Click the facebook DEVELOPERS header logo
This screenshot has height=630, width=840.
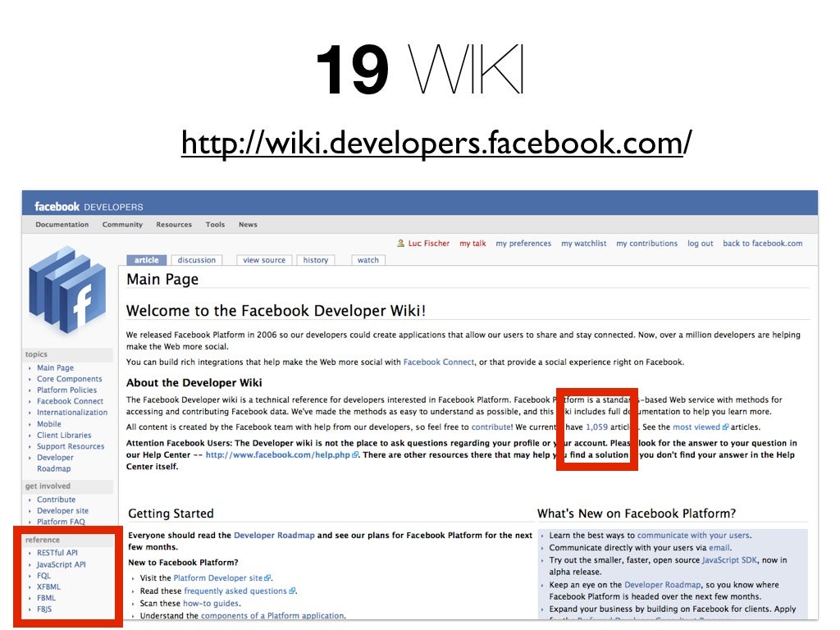[89, 207]
